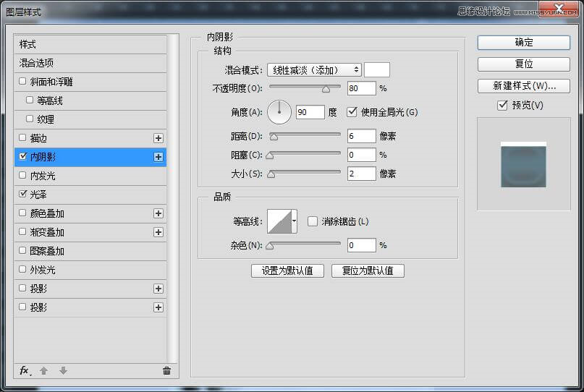The height and width of the screenshot is (392, 584).
Task: Click the trash delete effect icon
Action: tap(166, 370)
